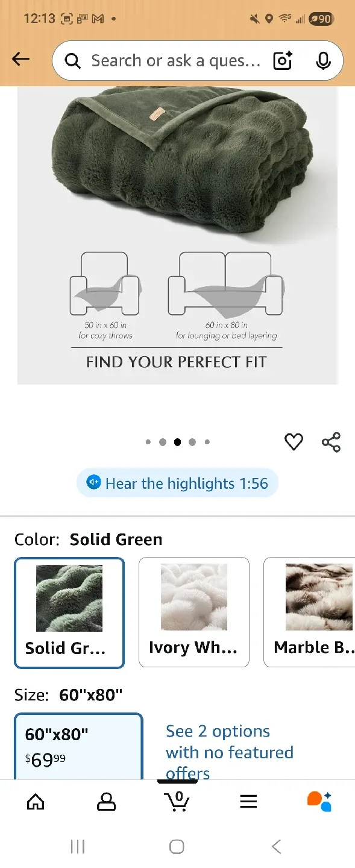Screen dimensions: 355x868
Task: Open See 2 options with no featured offers
Action: click(x=229, y=752)
